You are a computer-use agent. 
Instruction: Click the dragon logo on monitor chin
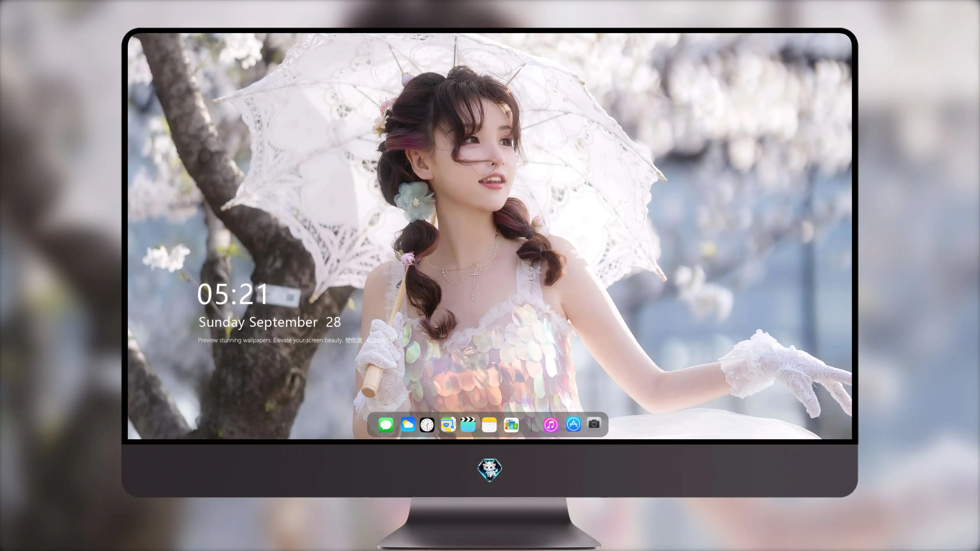pyautogui.click(x=490, y=470)
